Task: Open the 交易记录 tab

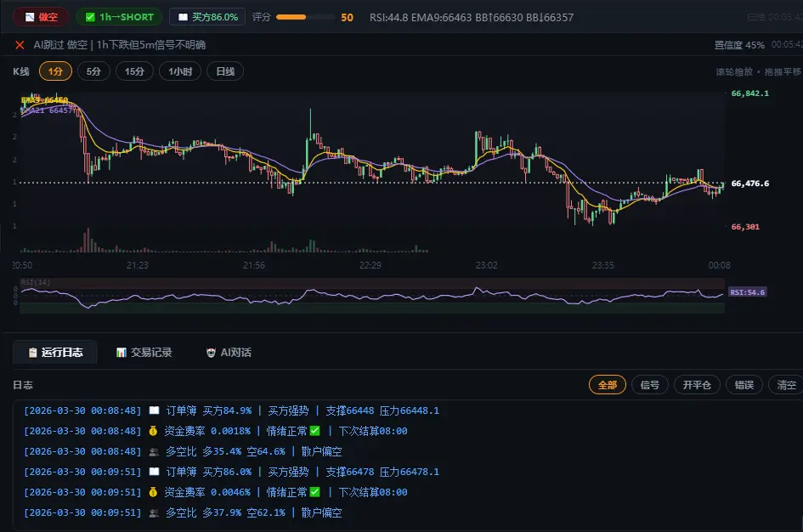Action: (x=144, y=353)
